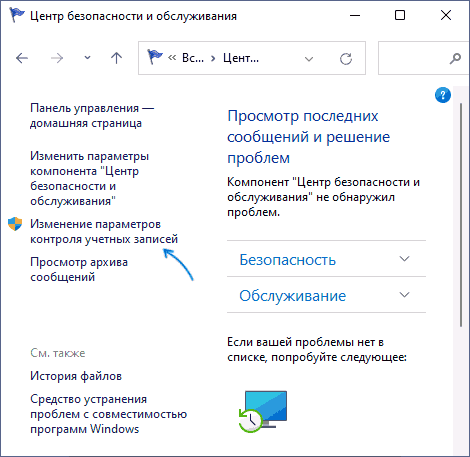Open Просмотр архива сообщений link
Screen dimensions: 470x457
(79, 269)
